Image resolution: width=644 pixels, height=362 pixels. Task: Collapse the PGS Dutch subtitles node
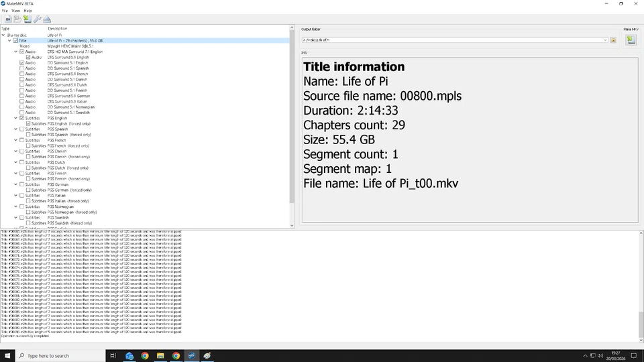[x=16, y=162]
